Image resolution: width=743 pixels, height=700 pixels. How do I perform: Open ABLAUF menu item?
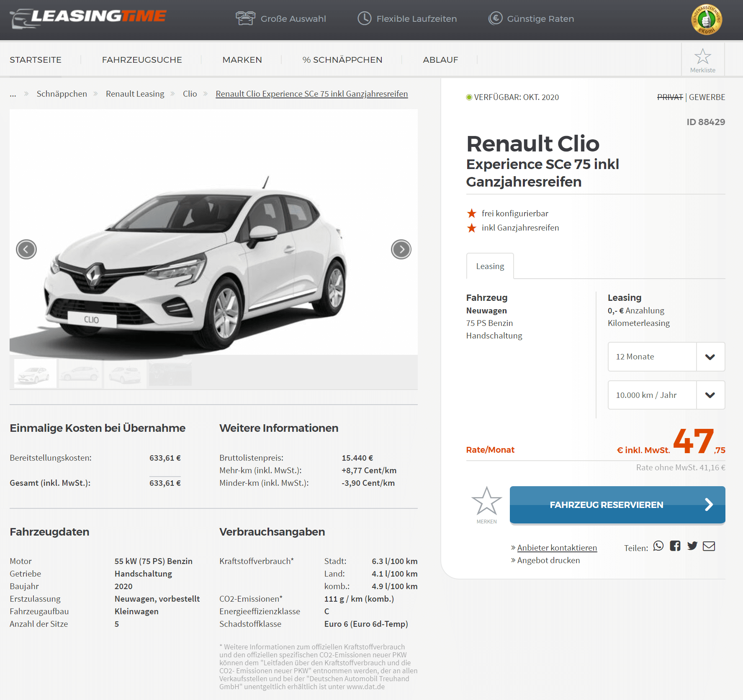[440, 60]
